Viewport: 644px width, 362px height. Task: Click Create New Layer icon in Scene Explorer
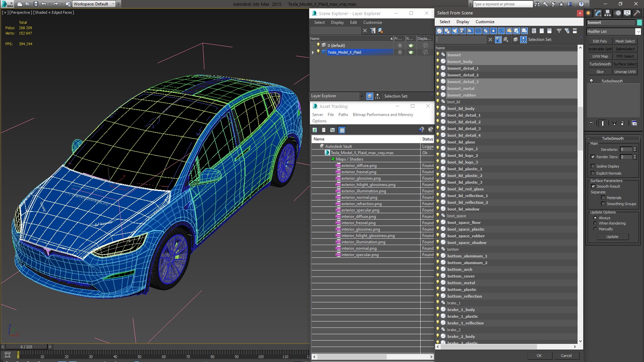click(x=380, y=31)
